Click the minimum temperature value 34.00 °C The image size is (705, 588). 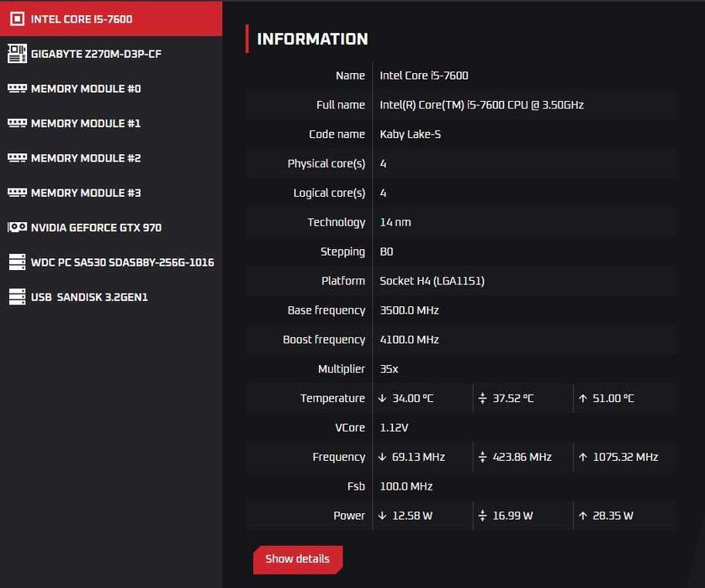(x=412, y=399)
